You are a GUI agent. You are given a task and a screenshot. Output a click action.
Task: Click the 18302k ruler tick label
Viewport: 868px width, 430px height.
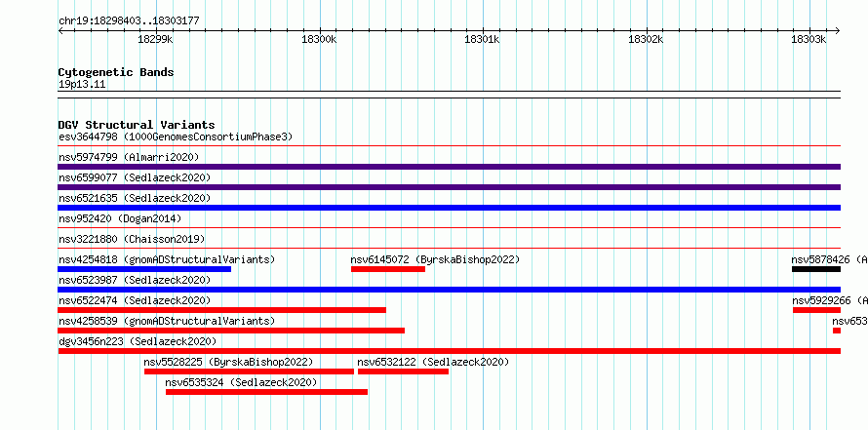coord(646,40)
